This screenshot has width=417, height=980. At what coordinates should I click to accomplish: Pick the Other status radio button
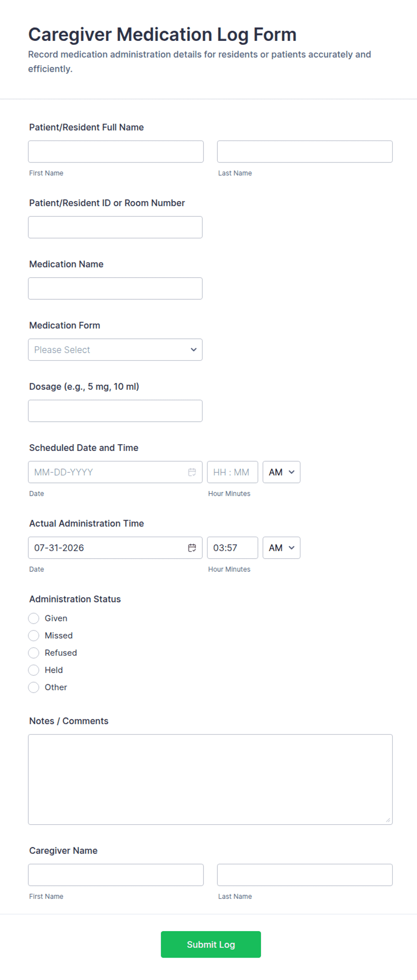point(34,687)
